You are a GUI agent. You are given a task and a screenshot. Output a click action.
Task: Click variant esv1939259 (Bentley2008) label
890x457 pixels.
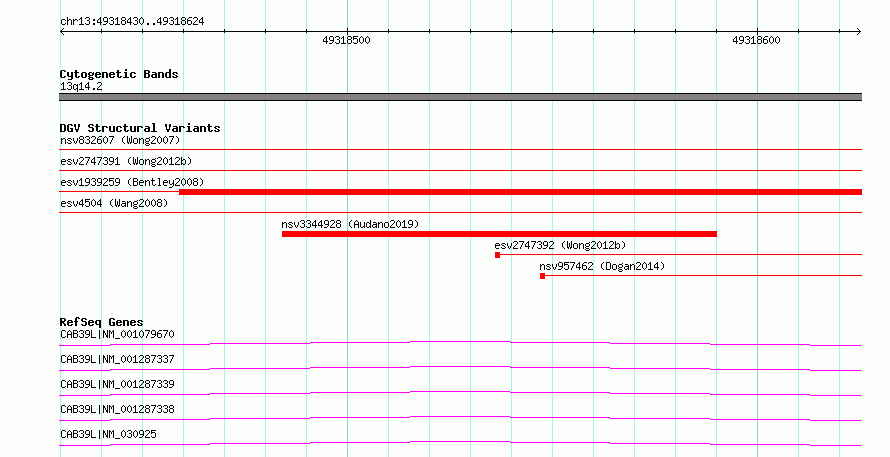click(132, 182)
